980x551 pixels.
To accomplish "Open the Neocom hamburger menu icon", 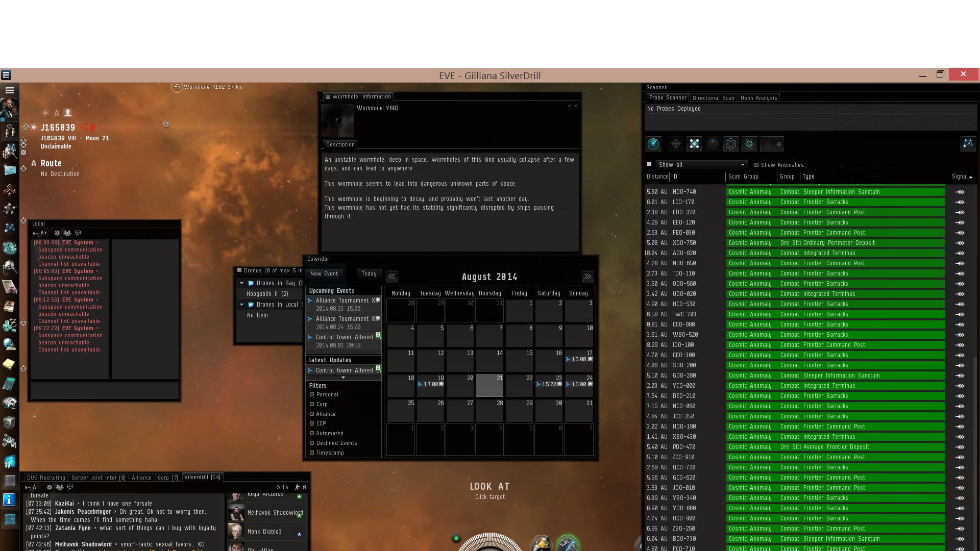I will tap(9, 90).
